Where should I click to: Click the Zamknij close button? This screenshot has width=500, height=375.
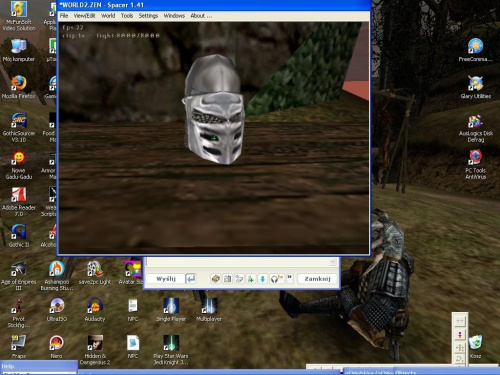pyautogui.click(x=317, y=279)
